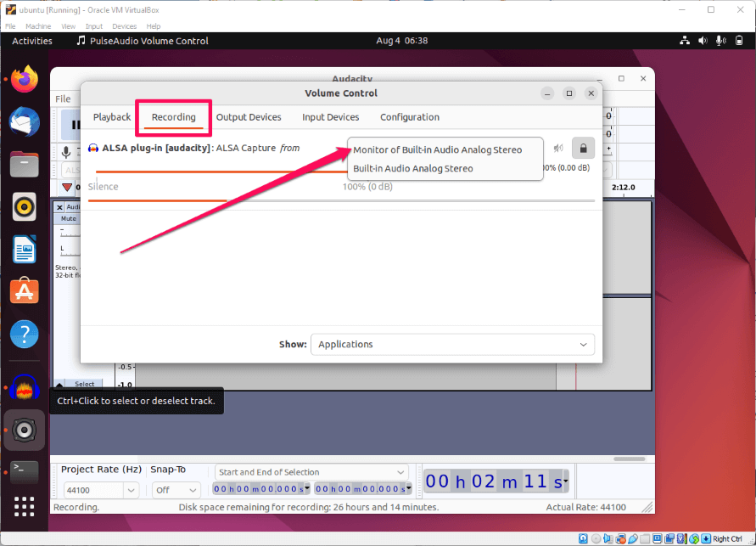Open VirtualBox View menu
Screen dimensions: 756x546
coord(68,26)
